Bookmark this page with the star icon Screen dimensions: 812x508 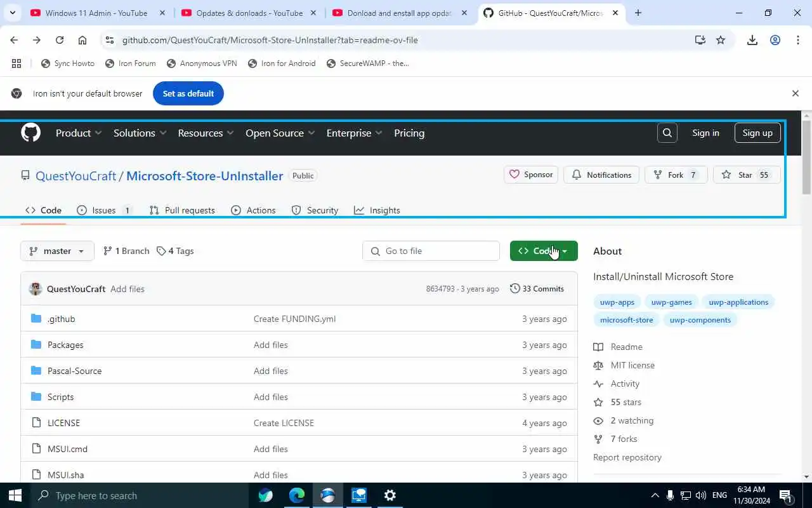[721, 40]
